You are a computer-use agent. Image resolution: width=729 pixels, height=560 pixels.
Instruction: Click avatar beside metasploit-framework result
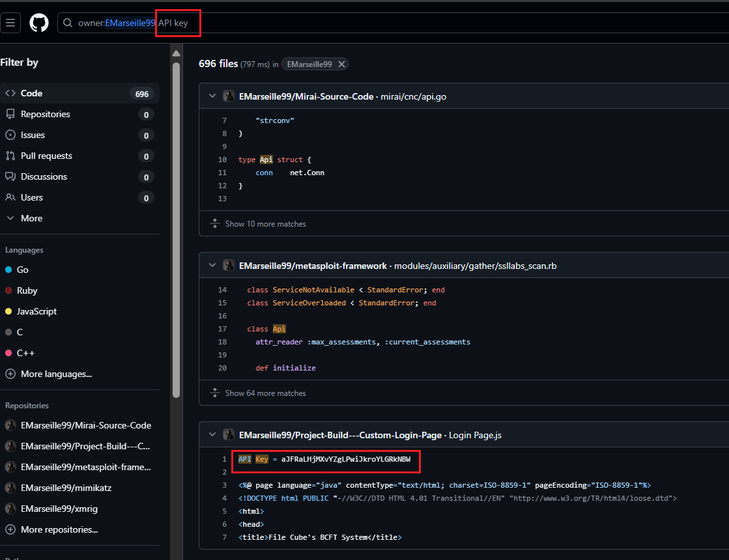point(228,266)
